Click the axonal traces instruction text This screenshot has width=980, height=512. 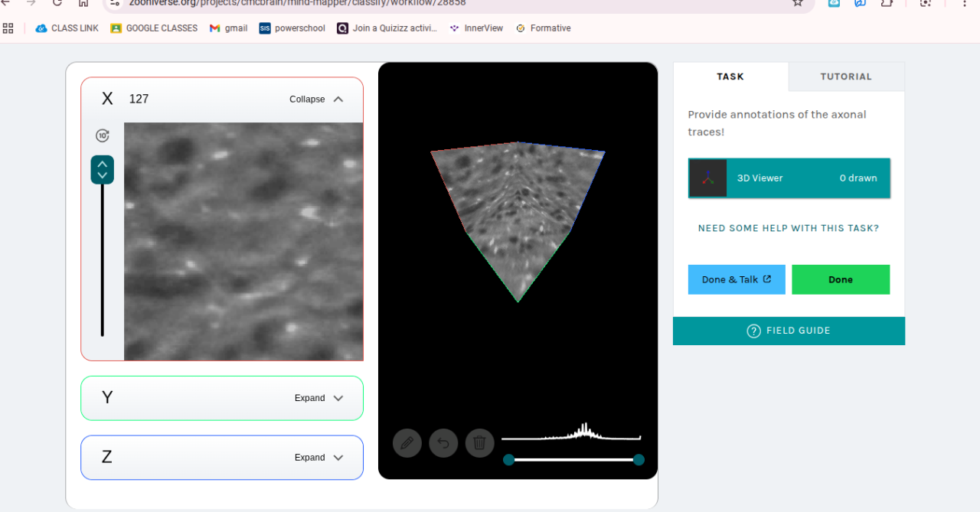point(777,123)
